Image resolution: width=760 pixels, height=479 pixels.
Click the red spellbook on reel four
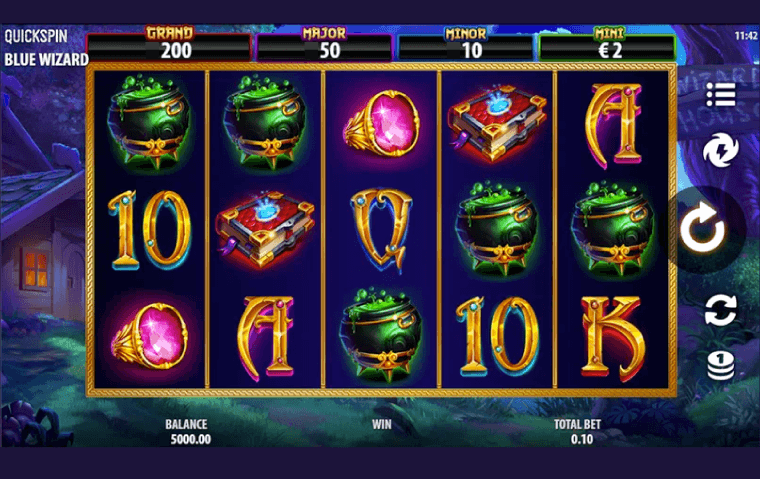click(497, 123)
